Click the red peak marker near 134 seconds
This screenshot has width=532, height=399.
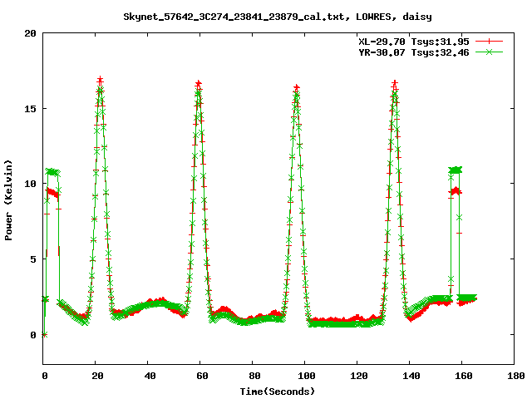click(395, 83)
